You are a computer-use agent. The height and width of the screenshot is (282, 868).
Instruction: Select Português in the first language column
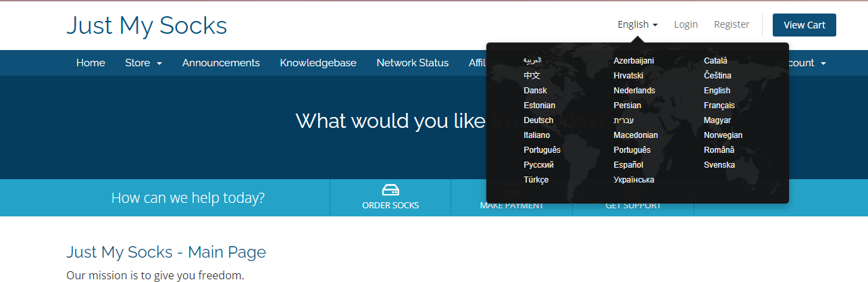542,150
